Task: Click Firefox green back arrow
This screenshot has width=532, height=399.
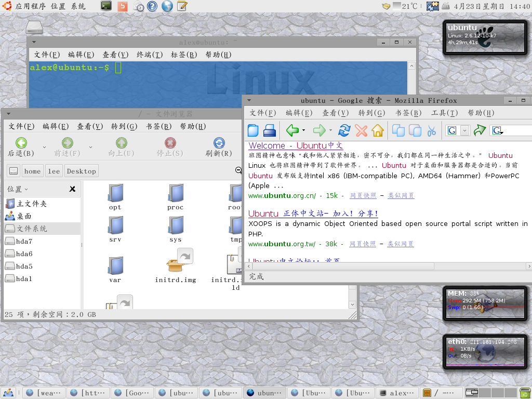Action: coord(292,130)
